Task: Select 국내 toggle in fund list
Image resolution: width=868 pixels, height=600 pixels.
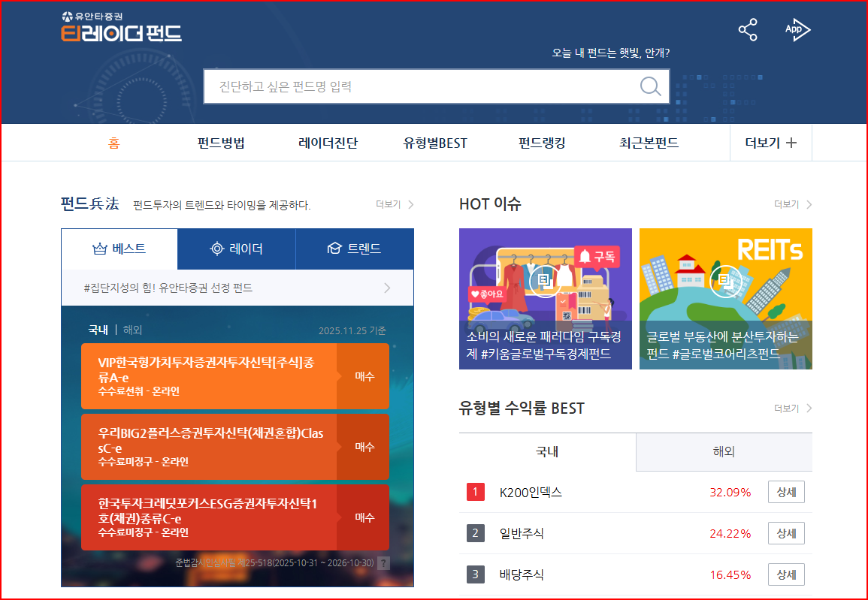Action: pyautogui.click(x=98, y=330)
